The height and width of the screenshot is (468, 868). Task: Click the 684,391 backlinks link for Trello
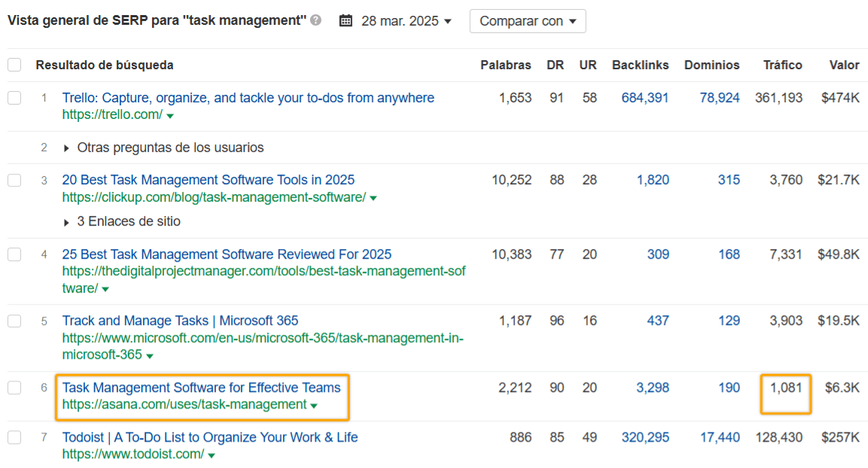tap(645, 97)
